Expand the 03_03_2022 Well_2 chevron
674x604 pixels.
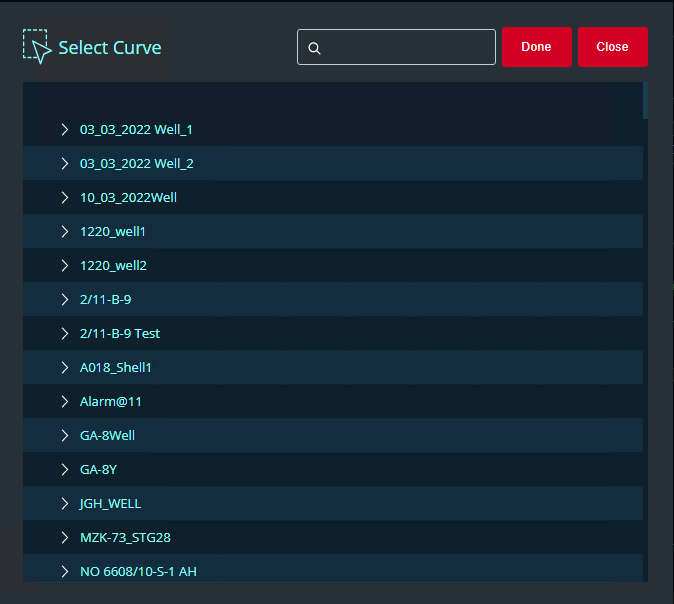(x=65, y=164)
